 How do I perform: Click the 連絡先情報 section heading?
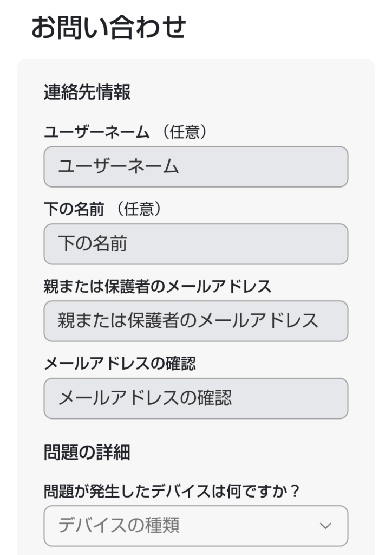point(87,93)
